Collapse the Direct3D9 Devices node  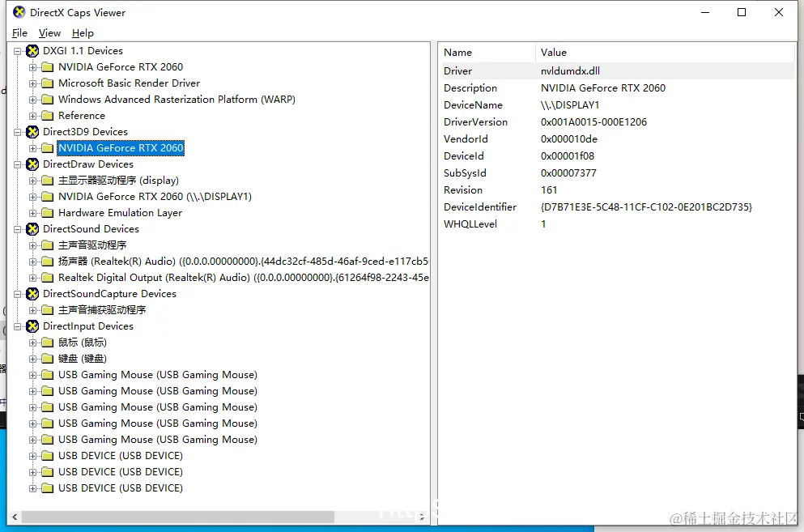click(18, 132)
